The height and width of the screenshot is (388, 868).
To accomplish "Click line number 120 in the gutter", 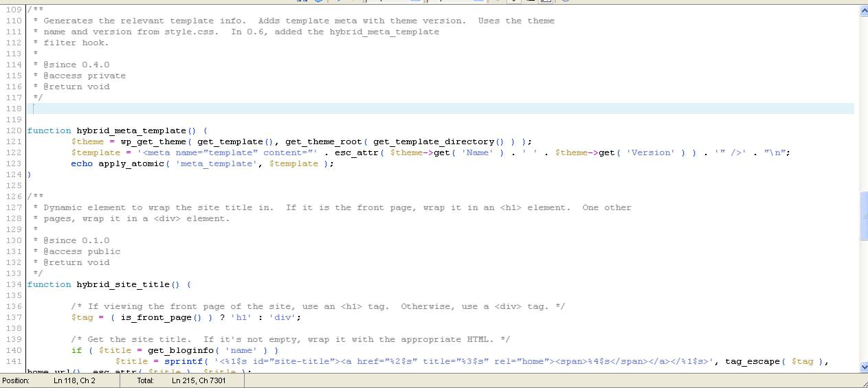I will (14, 130).
